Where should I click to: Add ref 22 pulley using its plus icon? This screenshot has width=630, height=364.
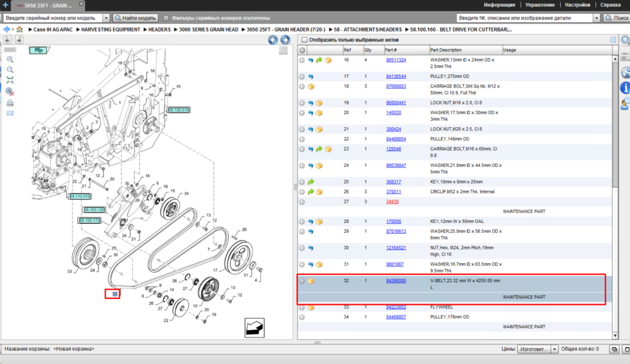(302, 139)
